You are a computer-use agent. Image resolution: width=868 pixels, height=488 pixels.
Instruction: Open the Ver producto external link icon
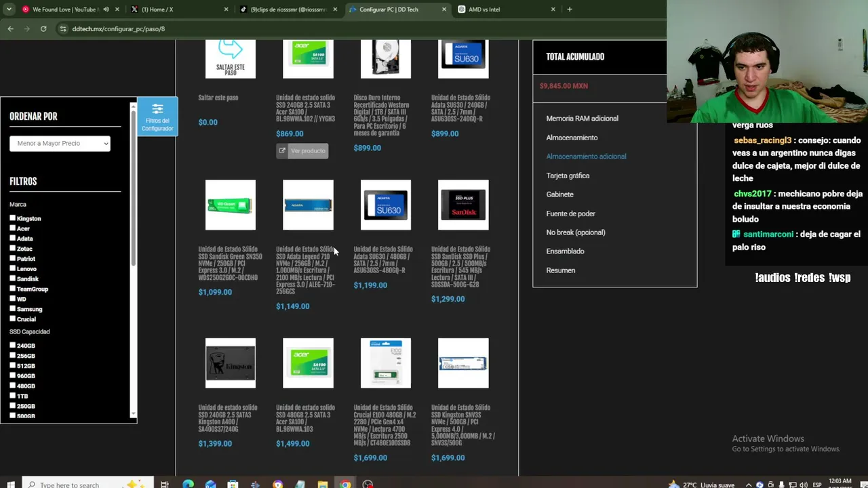282,150
